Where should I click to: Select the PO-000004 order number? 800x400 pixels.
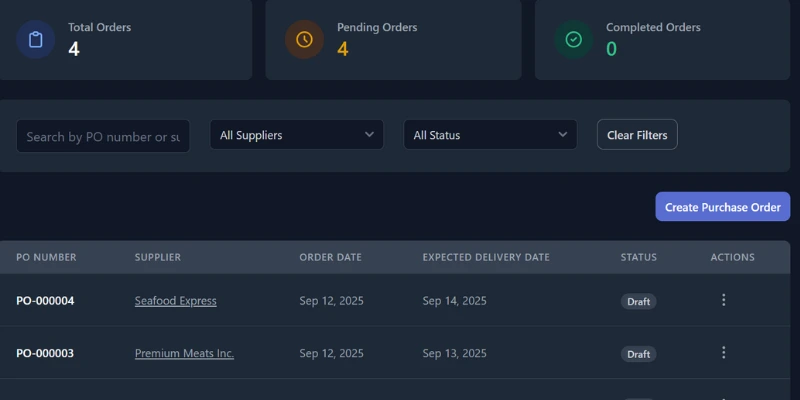coord(45,301)
